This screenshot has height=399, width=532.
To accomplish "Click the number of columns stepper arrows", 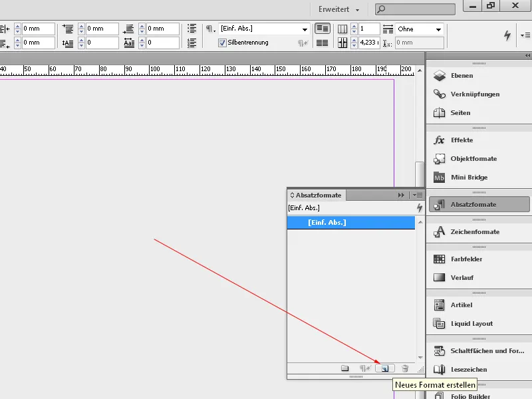I will (x=354, y=29).
